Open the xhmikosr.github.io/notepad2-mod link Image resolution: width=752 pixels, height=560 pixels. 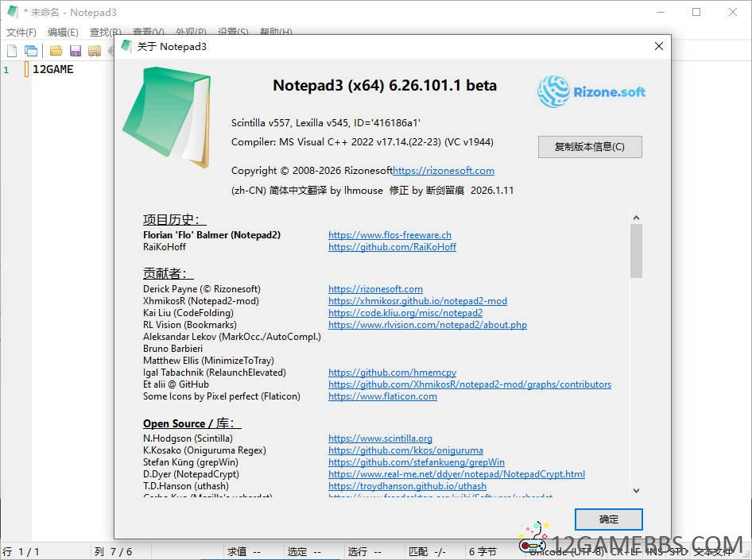click(x=417, y=301)
